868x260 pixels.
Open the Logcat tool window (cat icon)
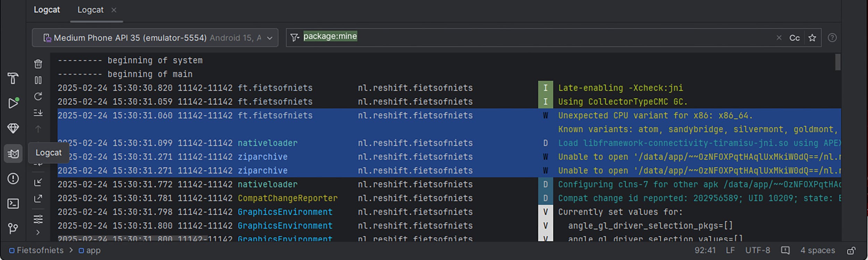click(13, 153)
